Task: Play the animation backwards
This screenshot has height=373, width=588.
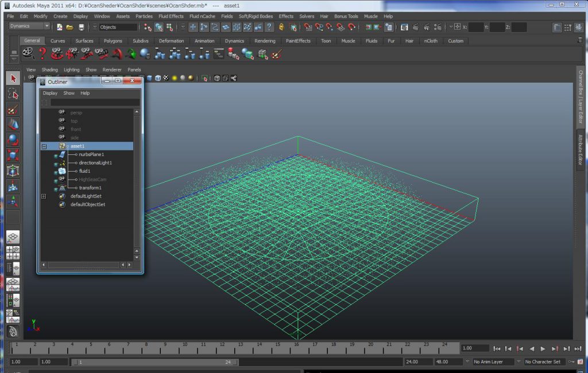Action: [x=531, y=349]
